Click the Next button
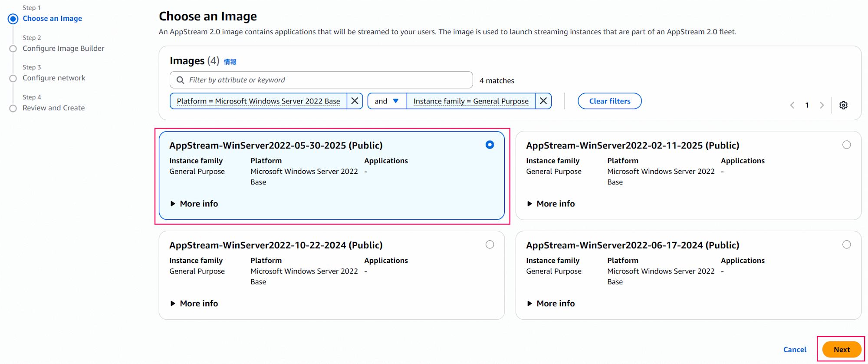This screenshot has width=868, height=364. pyautogui.click(x=842, y=349)
